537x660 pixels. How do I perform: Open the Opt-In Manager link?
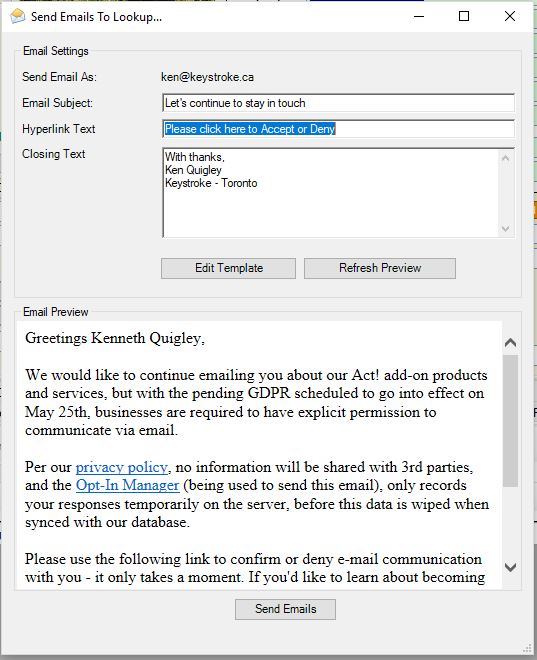tap(128, 485)
